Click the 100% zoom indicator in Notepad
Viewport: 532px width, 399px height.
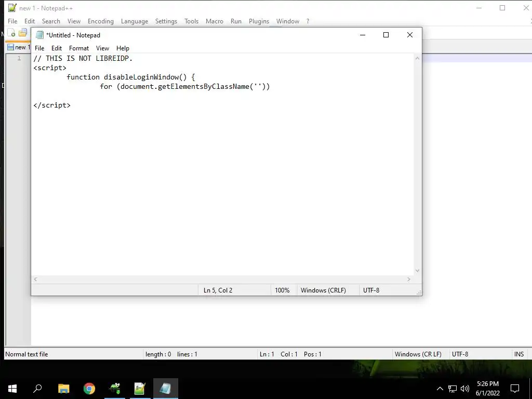coord(282,290)
